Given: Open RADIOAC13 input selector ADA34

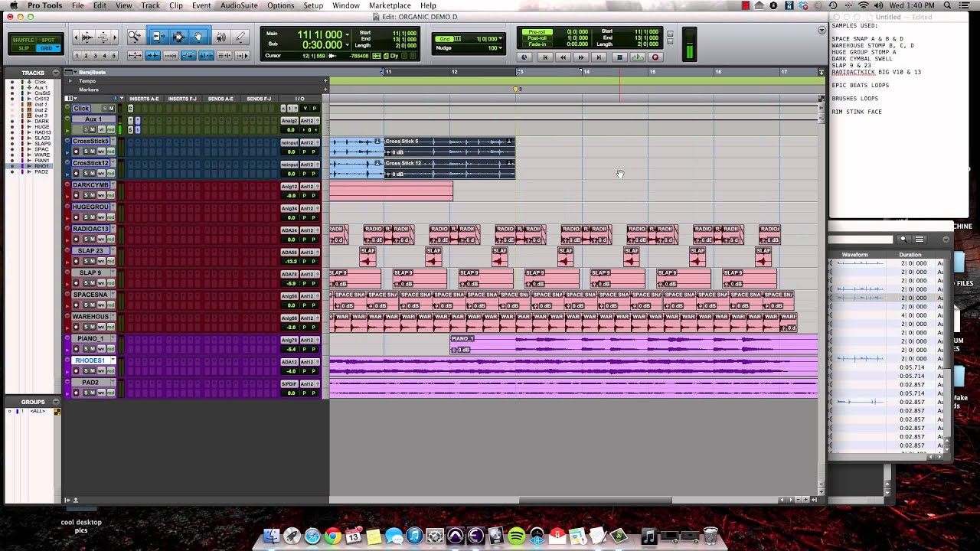Looking at the screenshot, I should click(x=289, y=230).
